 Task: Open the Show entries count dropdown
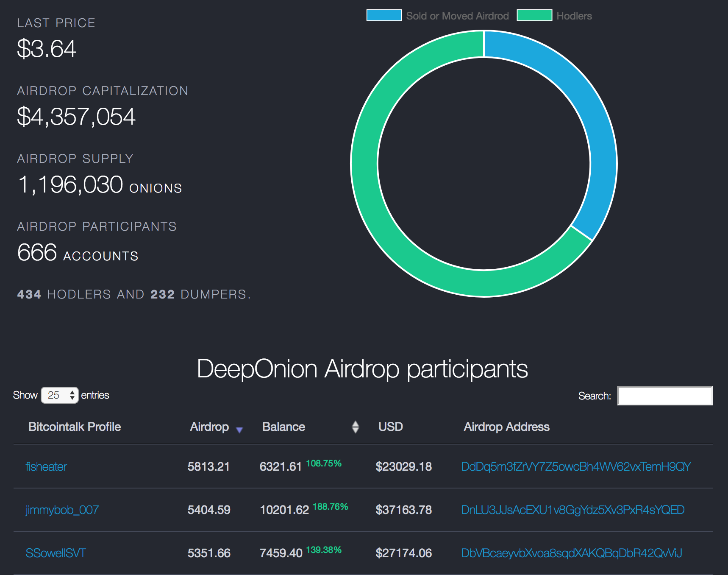coord(59,395)
